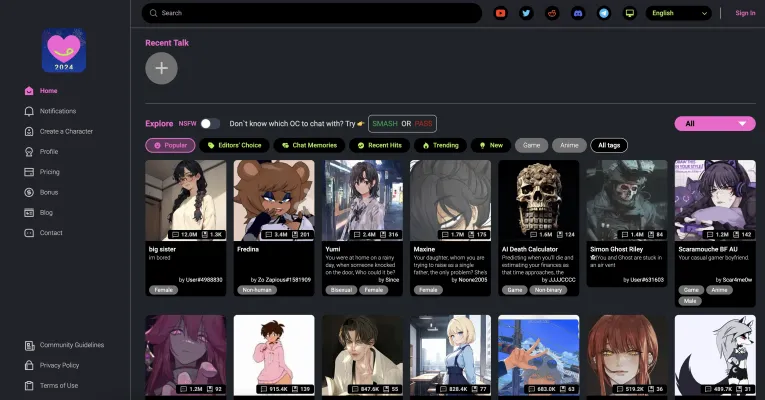Open Create a Character page
Screen dimensions: 765x400
coord(66,132)
